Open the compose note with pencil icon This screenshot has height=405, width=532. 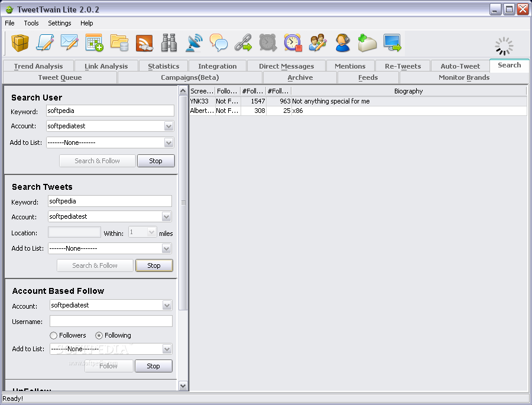pyautogui.click(x=45, y=43)
